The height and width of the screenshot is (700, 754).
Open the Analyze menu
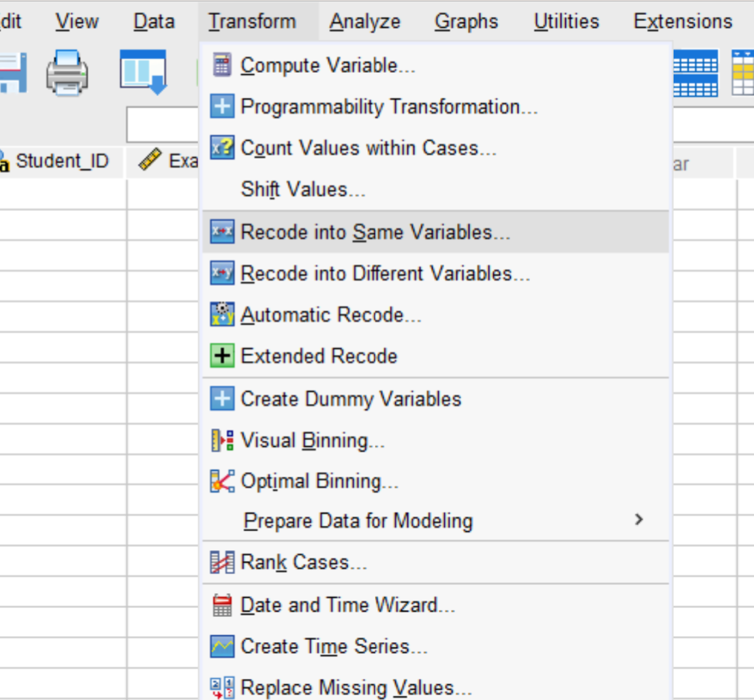coord(364,22)
